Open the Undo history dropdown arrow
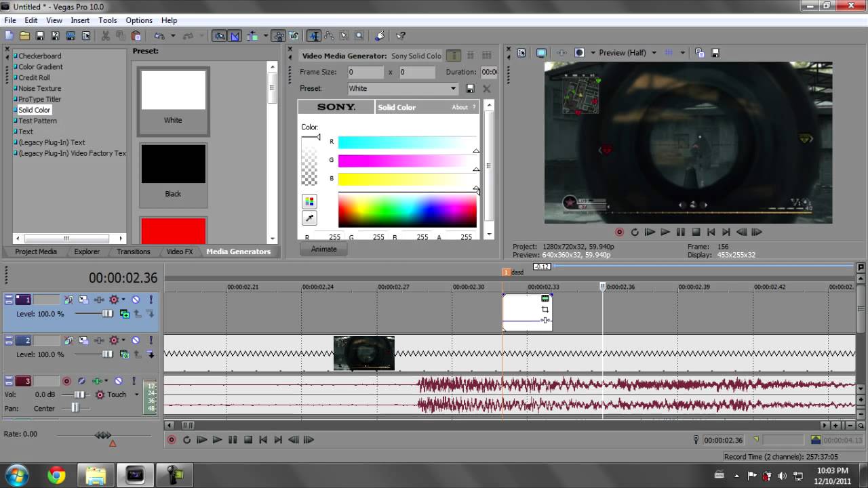The height and width of the screenshot is (488, 868). click(x=173, y=36)
